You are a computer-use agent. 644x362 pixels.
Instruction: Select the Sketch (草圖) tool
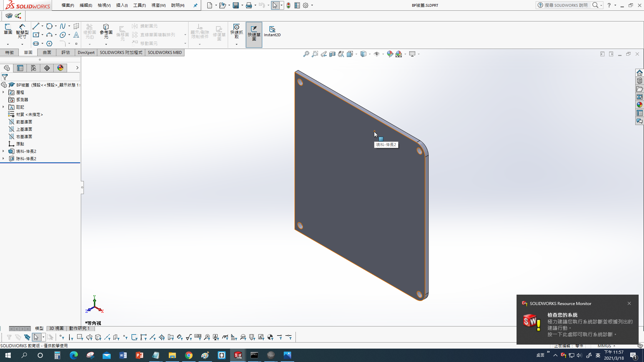[8, 29]
